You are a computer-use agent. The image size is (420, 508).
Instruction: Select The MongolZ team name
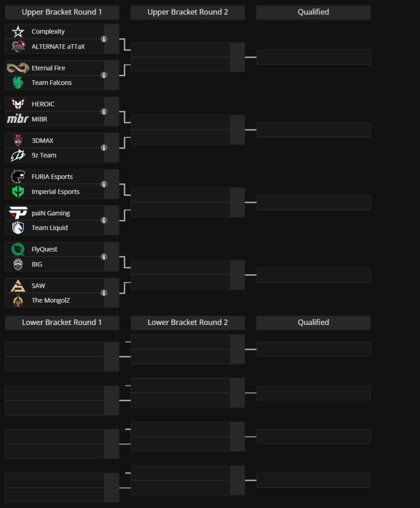pos(51,300)
